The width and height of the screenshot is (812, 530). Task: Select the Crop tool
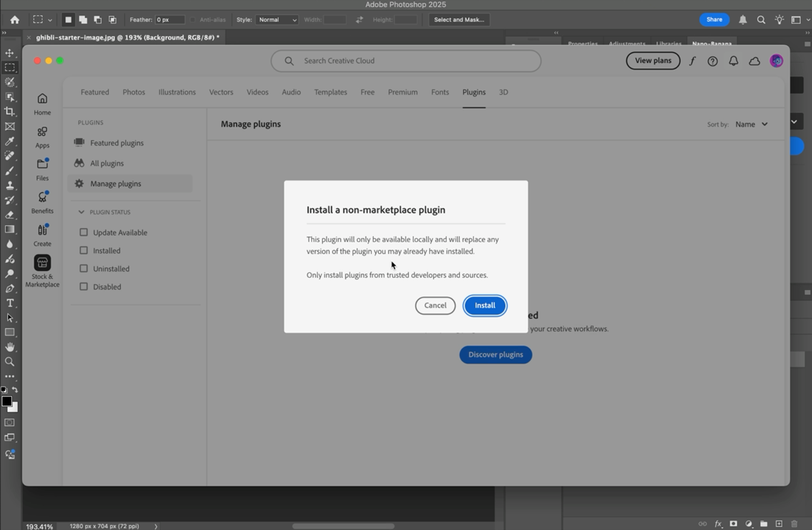pos(10,112)
